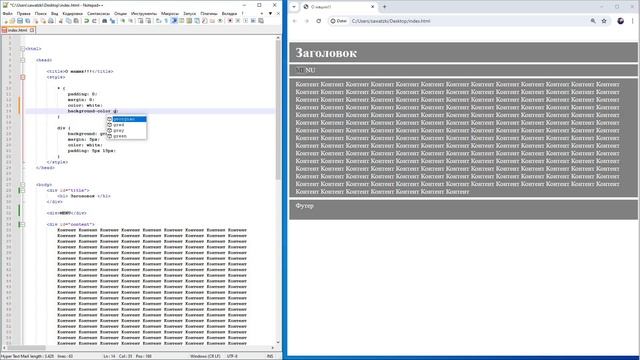
Task: Open Find with the binoculars icon
Action: point(104,21)
